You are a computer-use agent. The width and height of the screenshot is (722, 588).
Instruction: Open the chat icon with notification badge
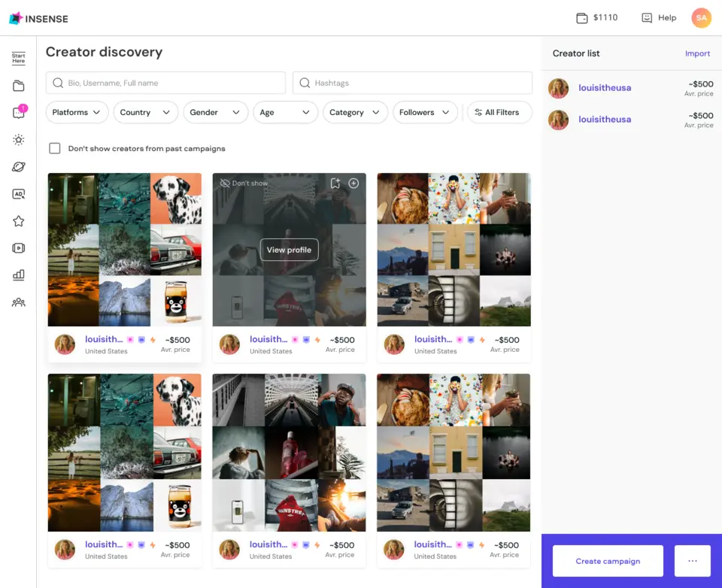pos(18,112)
